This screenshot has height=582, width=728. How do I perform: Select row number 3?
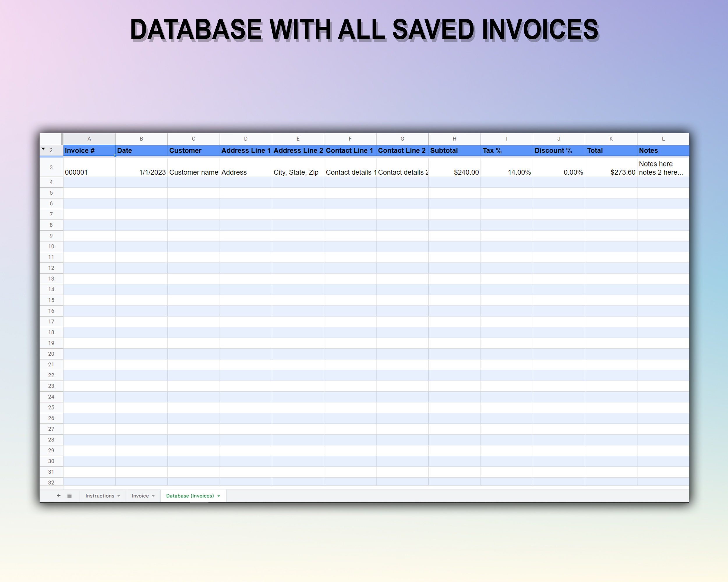coord(51,168)
